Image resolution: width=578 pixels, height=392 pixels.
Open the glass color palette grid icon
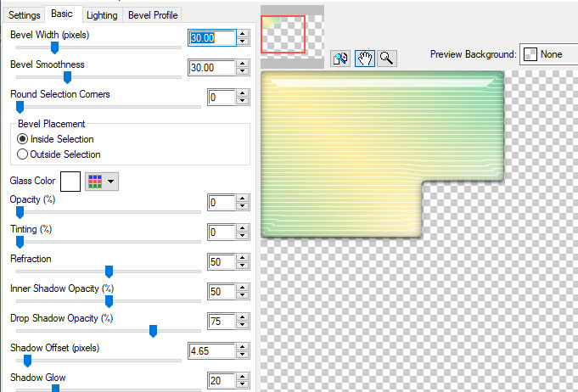coord(95,181)
